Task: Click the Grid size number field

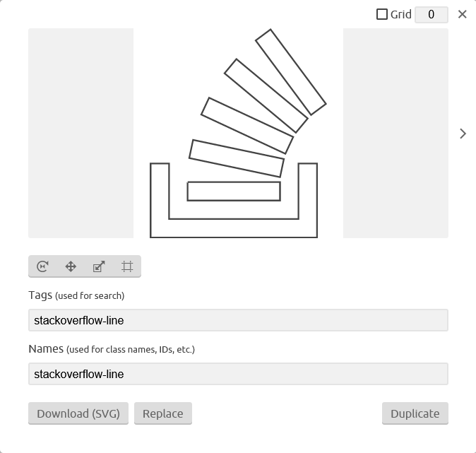Action: tap(432, 15)
